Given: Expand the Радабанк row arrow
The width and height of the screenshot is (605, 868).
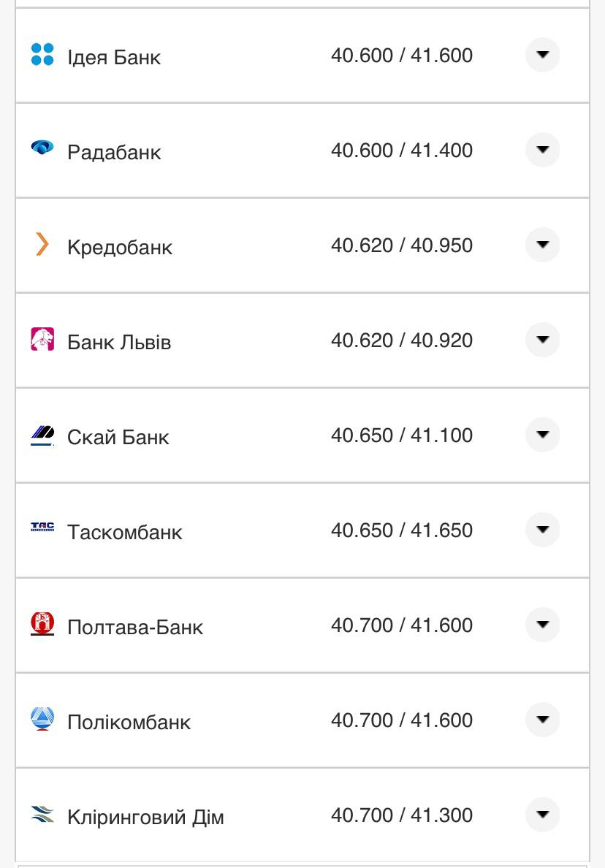Looking at the screenshot, I should (542, 150).
